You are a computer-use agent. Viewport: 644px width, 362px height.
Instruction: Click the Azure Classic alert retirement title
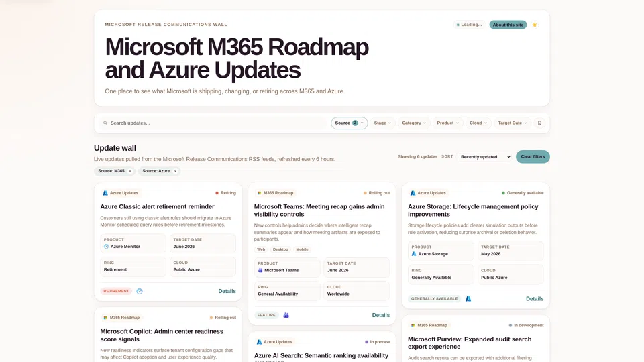coord(157,207)
